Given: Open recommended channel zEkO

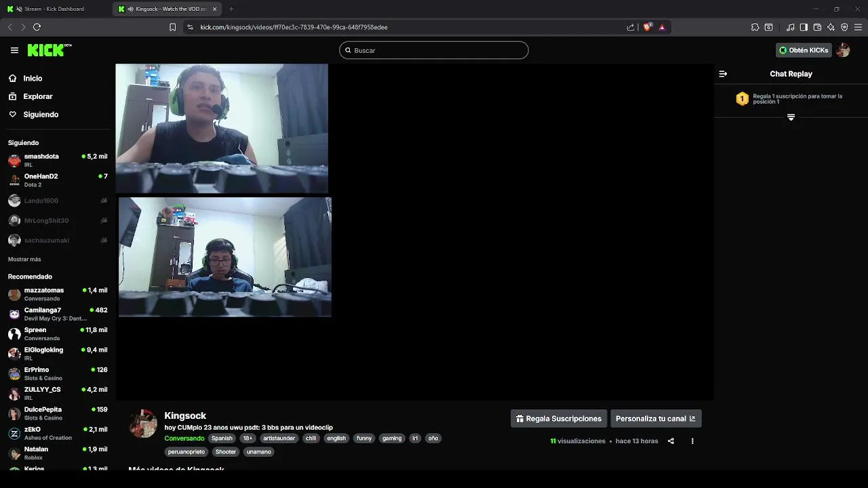Looking at the screenshot, I should click(58, 433).
